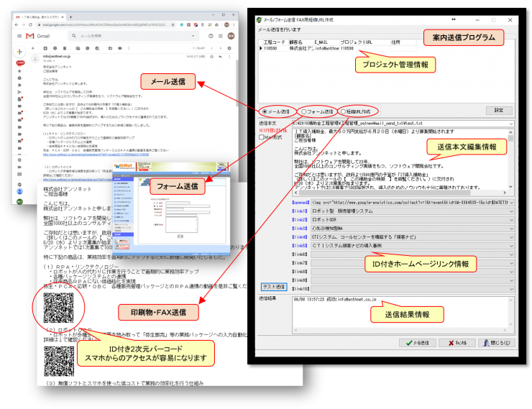Open the Google apps grid in Gmail

coord(221,36)
